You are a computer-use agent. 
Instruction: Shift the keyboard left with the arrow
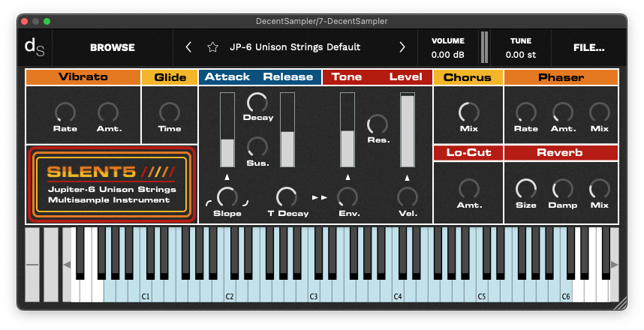[x=67, y=265]
